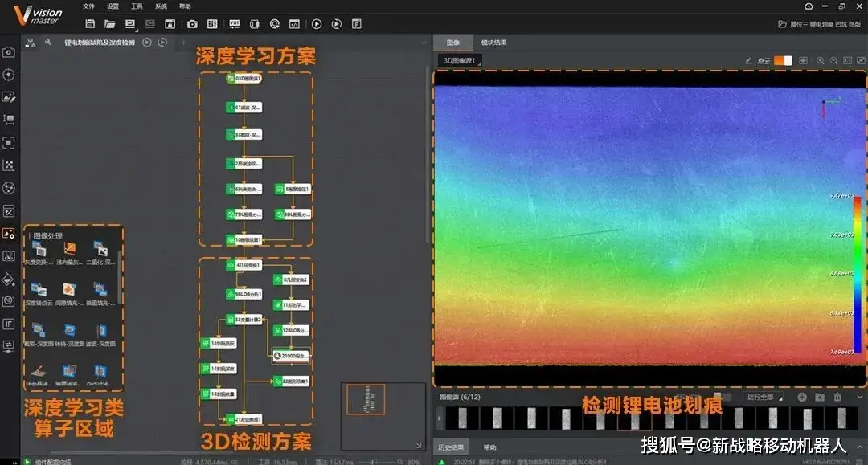Switch to the 图像 tab

(453, 43)
